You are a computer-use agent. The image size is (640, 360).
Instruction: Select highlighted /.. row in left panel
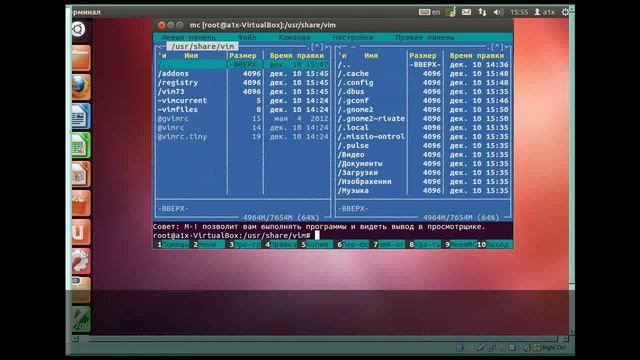click(243, 64)
